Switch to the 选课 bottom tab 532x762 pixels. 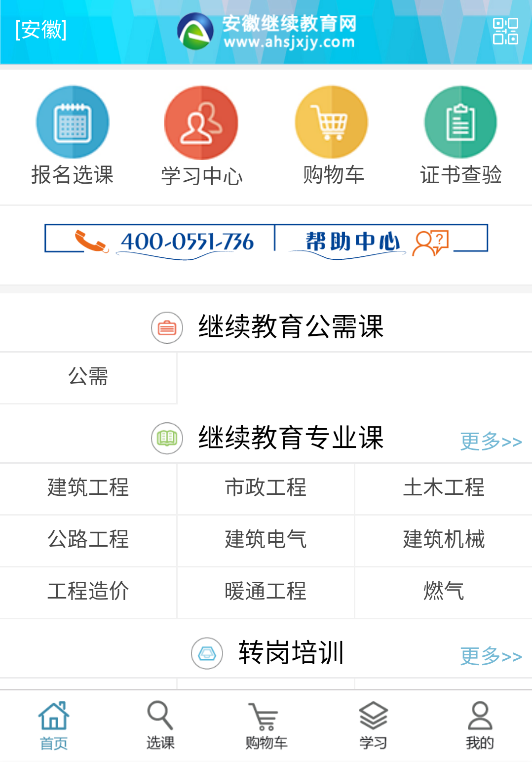pyautogui.click(x=160, y=725)
